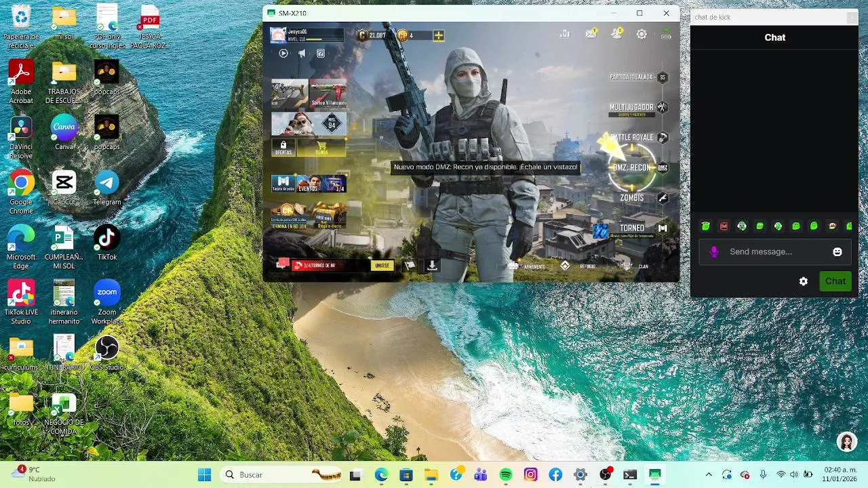868x488 pixels.
Task: Open CapCut desktop shortcut
Action: [x=64, y=188]
